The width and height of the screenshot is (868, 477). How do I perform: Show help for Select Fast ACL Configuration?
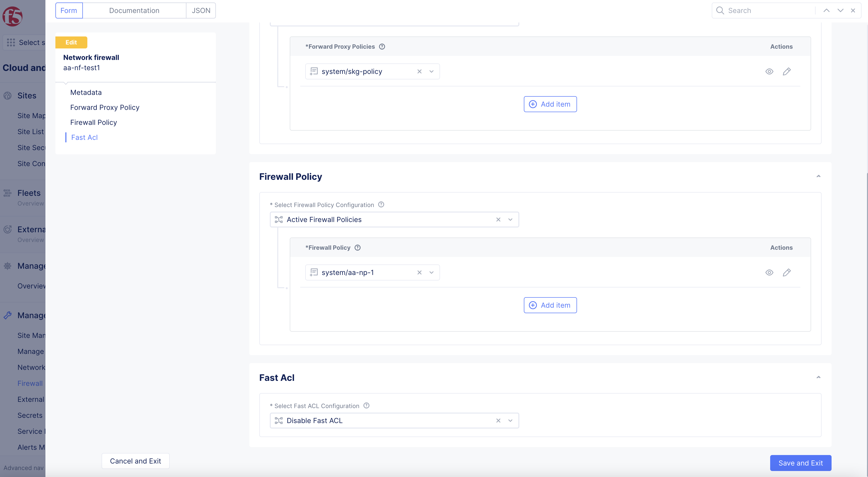click(x=367, y=406)
